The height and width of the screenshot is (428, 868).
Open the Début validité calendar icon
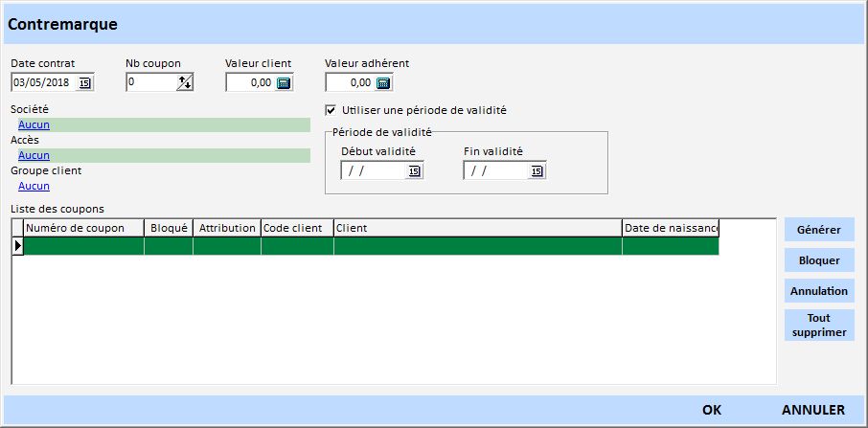pyautogui.click(x=414, y=171)
